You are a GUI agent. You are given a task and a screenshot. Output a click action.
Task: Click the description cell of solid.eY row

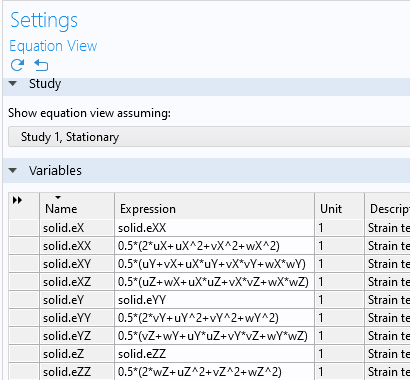(388, 300)
